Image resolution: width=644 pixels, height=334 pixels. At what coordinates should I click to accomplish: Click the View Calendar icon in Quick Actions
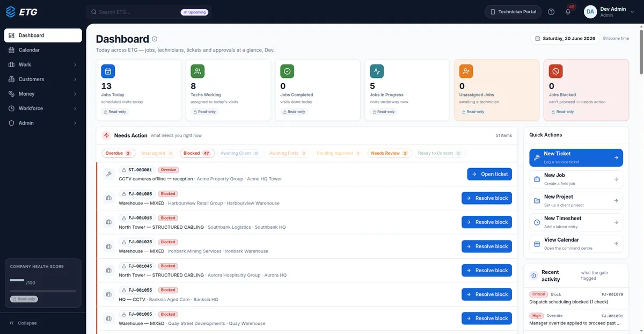coord(537,244)
